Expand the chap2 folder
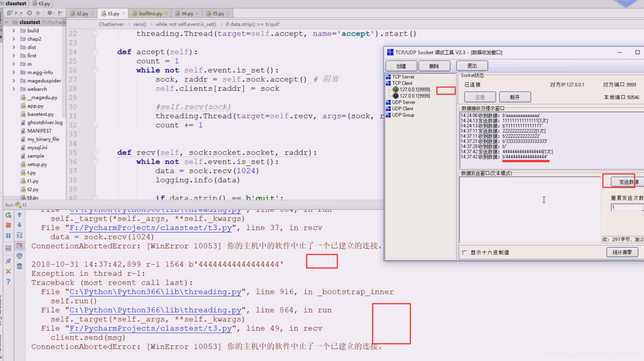 point(14,39)
